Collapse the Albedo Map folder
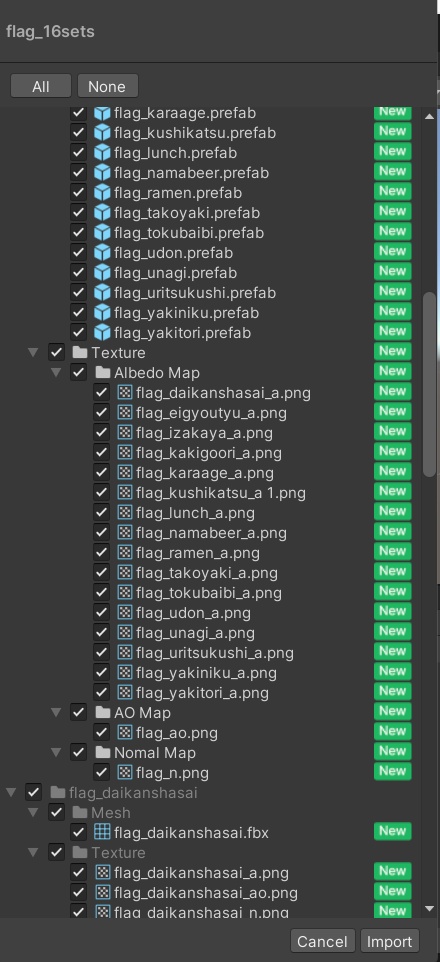The width and height of the screenshot is (440, 962). click(x=56, y=372)
